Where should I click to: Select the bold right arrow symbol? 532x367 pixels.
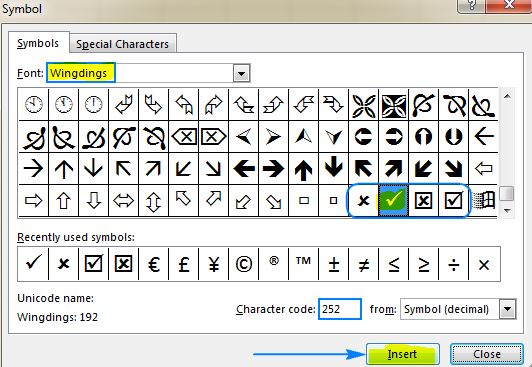(x=273, y=169)
